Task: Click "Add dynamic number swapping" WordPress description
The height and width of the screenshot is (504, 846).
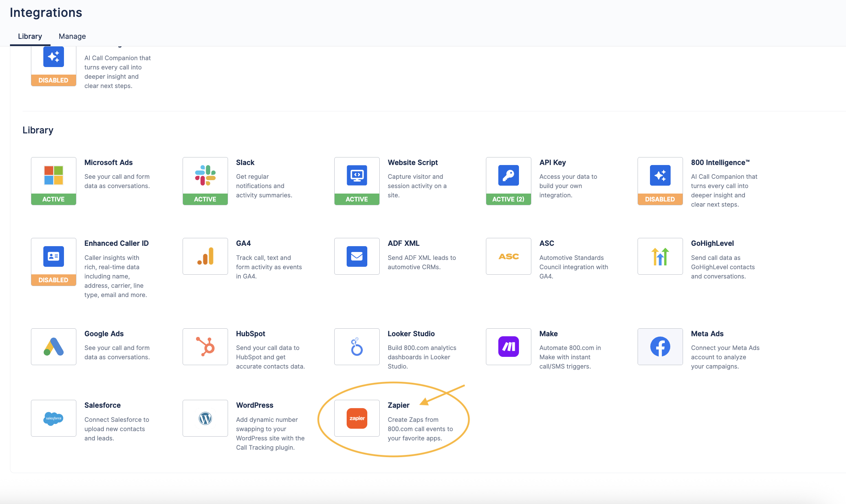Action: pos(270,434)
